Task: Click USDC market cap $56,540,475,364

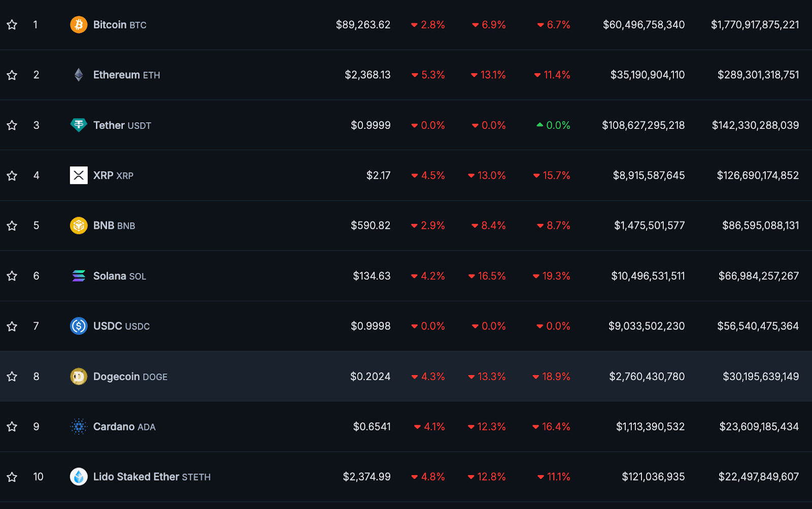Action: tap(758, 326)
